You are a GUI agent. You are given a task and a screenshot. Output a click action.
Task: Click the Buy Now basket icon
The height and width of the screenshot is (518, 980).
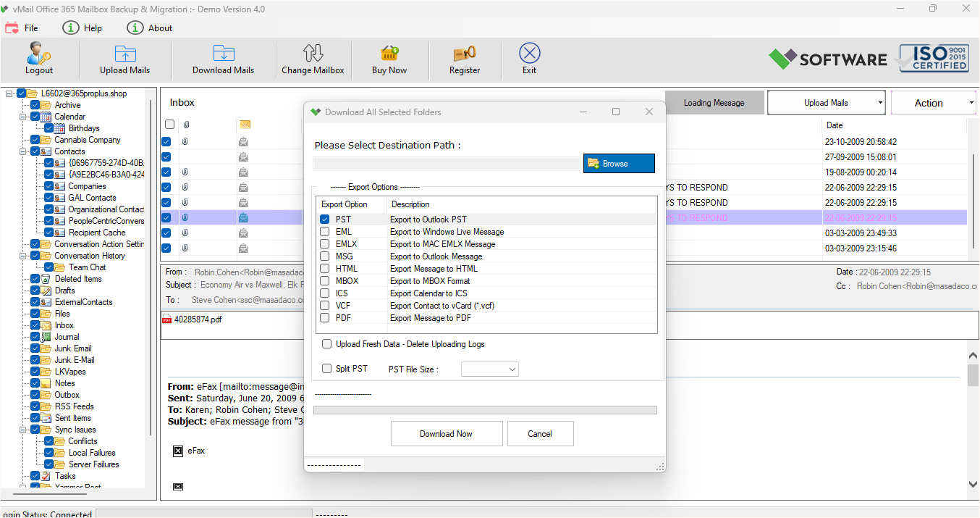(389, 54)
